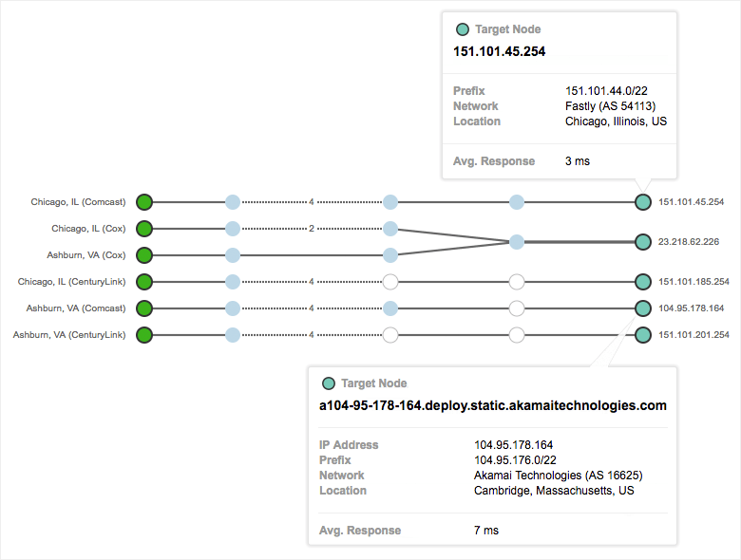741x560 pixels.
Task: Click the Chicago, IL (Comcast) green agent node
Action: [x=144, y=202]
